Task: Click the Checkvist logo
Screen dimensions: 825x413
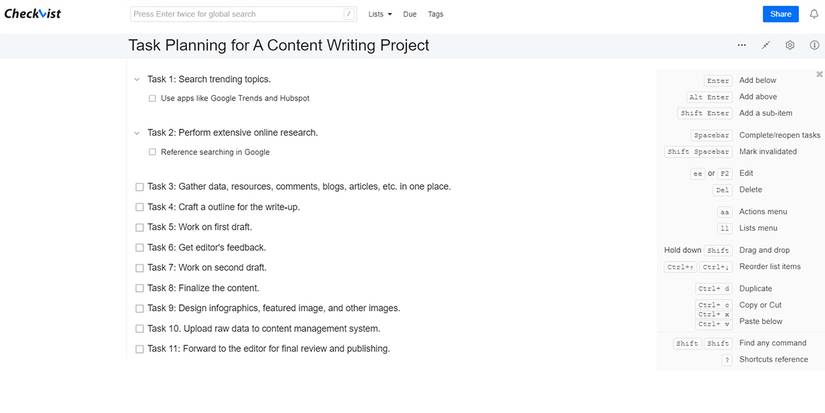Action: [33, 14]
